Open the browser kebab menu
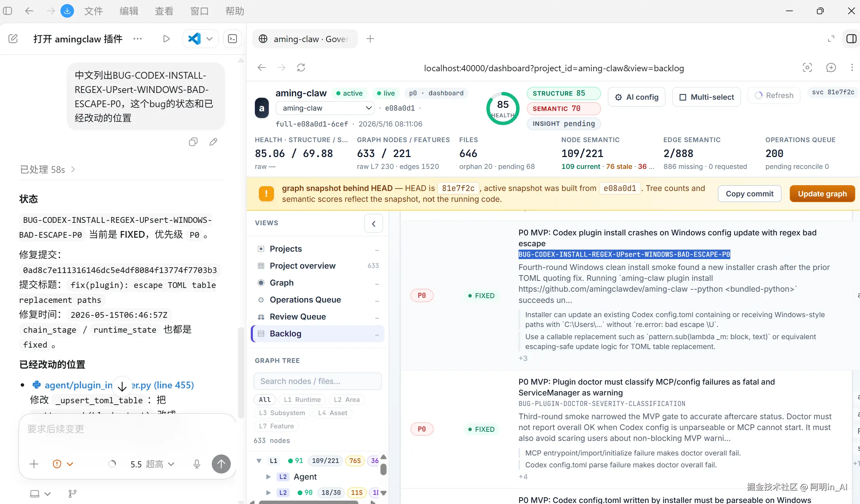The image size is (860, 504). [x=852, y=68]
